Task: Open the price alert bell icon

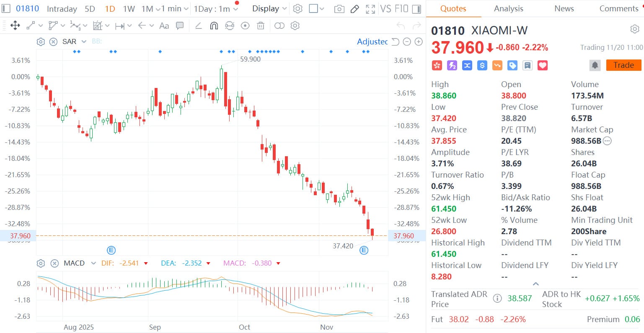Action: coord(595,65)
